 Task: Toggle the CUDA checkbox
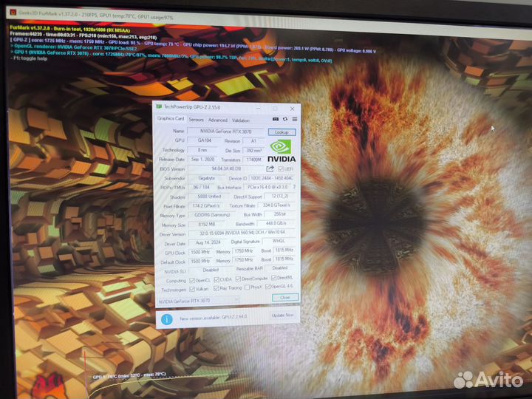pos(216,279)
